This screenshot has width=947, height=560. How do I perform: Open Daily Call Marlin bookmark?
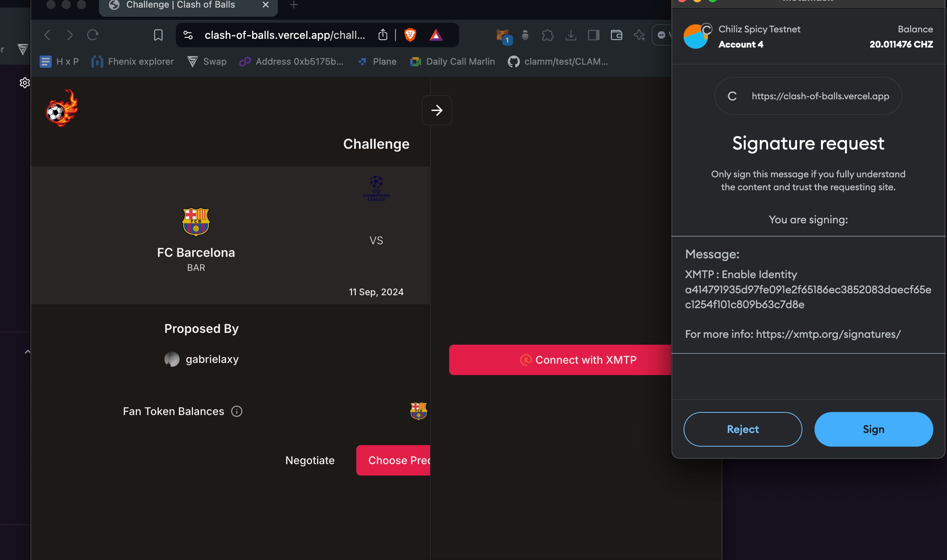tap(452, 61)
